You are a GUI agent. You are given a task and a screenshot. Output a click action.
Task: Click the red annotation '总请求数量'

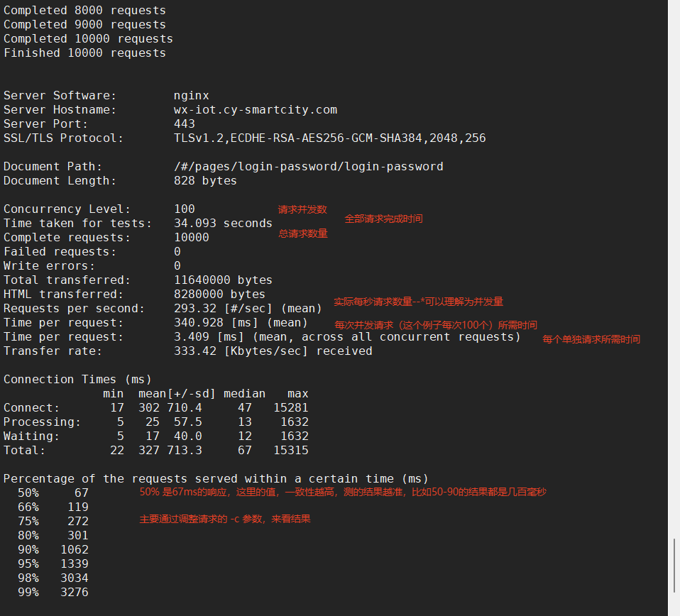pyautogui.click(x=302, y=233)
